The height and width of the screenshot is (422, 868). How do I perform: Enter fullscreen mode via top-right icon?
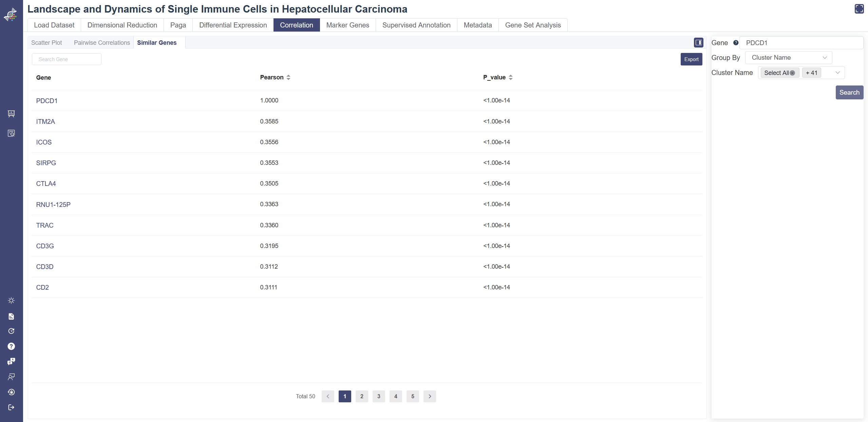(x=859, y=9)
